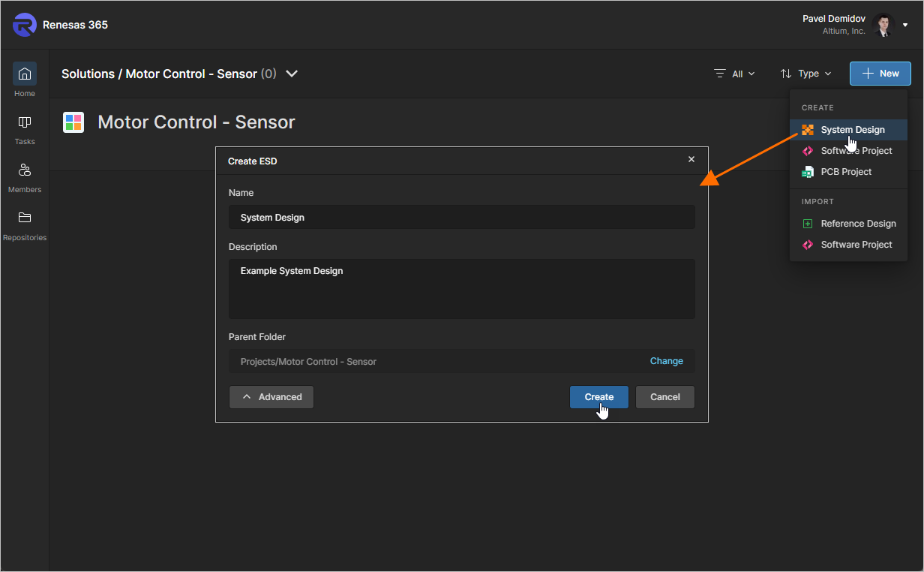Expand the Advanced options section

pyautogui.click(x=271, y=397)
